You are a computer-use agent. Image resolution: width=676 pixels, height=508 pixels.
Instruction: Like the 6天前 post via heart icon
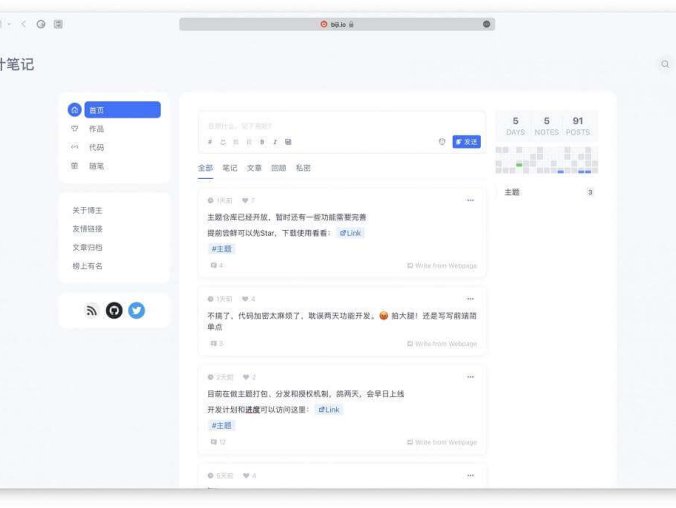246,476
